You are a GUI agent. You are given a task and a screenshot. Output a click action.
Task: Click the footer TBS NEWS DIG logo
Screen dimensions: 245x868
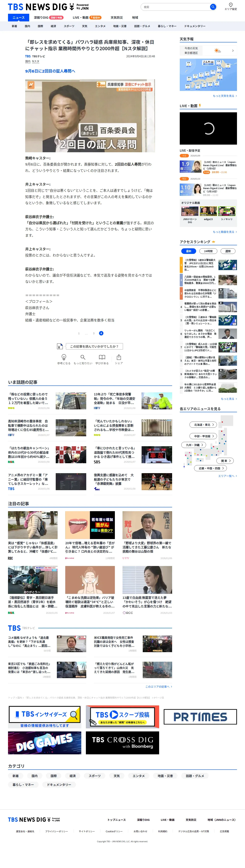tap(34, 819)
